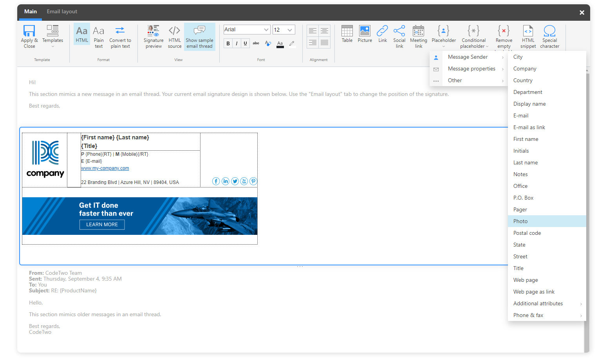607x364 pixels.
Task: Insert a Social link
Action: (x=399, y=36)
